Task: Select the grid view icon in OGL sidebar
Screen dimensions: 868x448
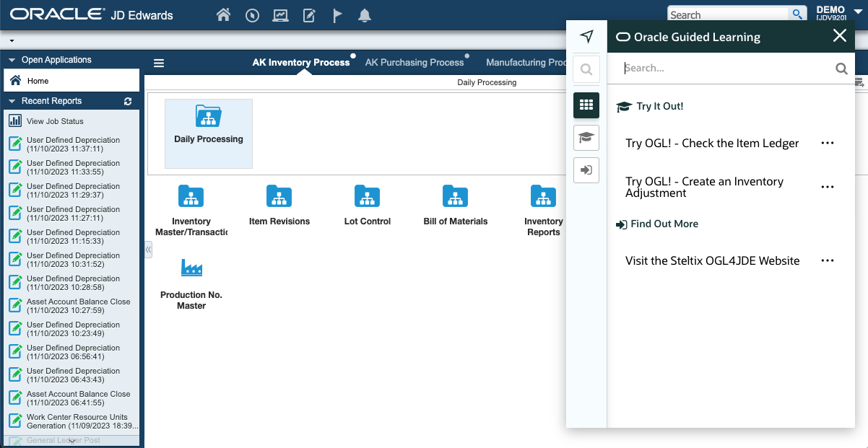Action: (x=586, y=105)
